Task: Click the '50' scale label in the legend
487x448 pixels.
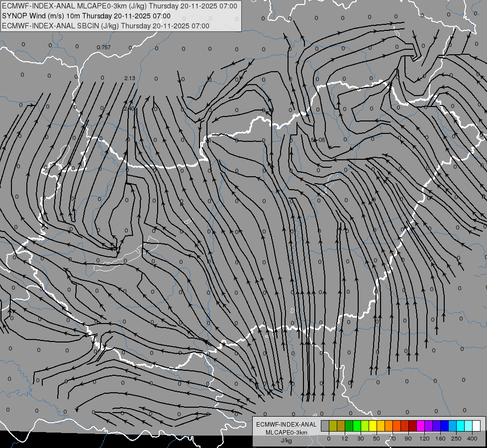Action: click(377, 439)
